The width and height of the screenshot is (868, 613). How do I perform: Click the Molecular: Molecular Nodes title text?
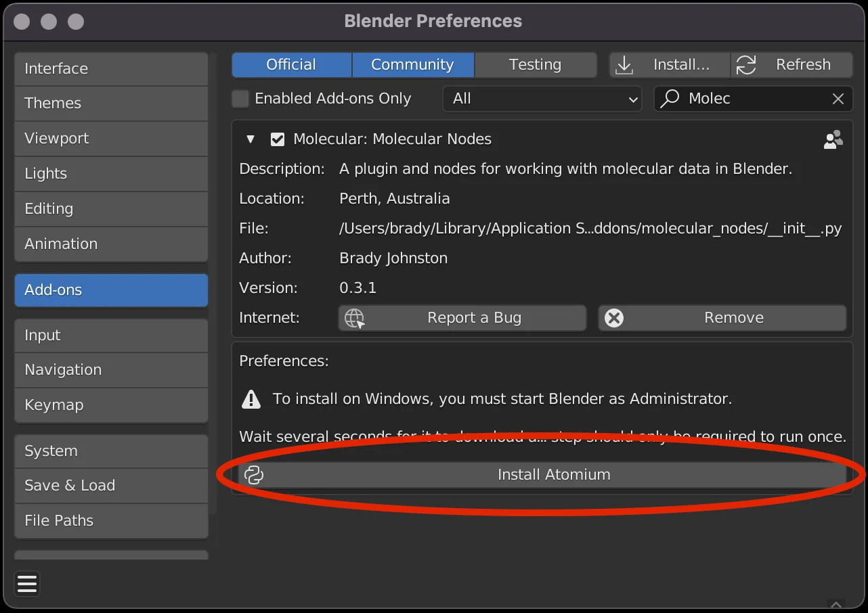click(393, 139)
